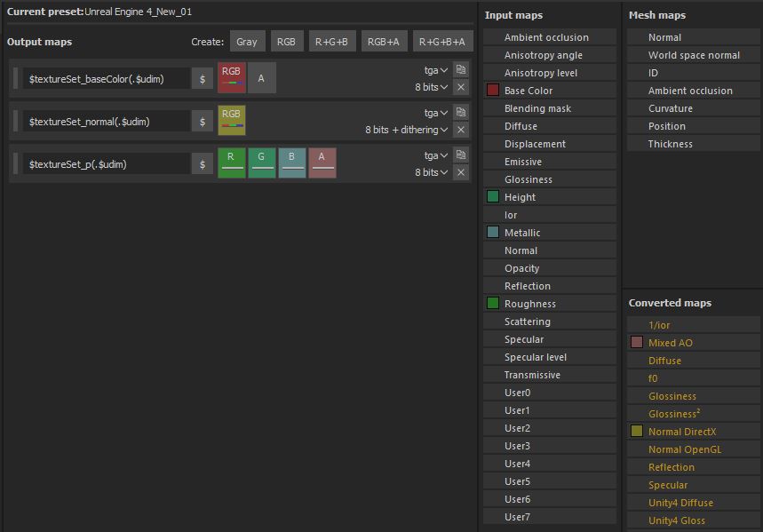763x532 pixels.
Task: Click the $ button for $textureSet_p name
Action: pos(203,164)
